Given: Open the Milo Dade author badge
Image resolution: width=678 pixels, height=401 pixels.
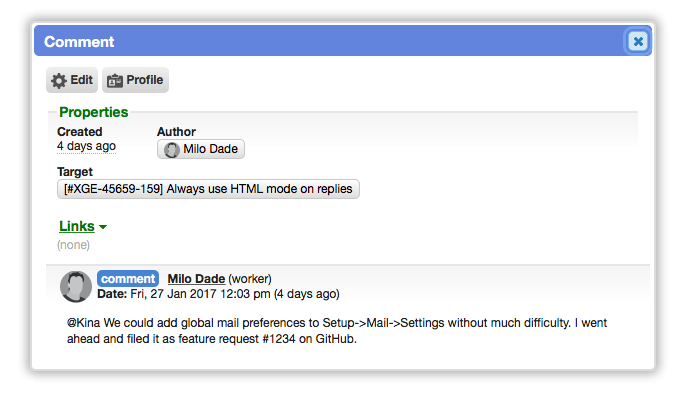Looking at the screenshot, I should 201,149.
